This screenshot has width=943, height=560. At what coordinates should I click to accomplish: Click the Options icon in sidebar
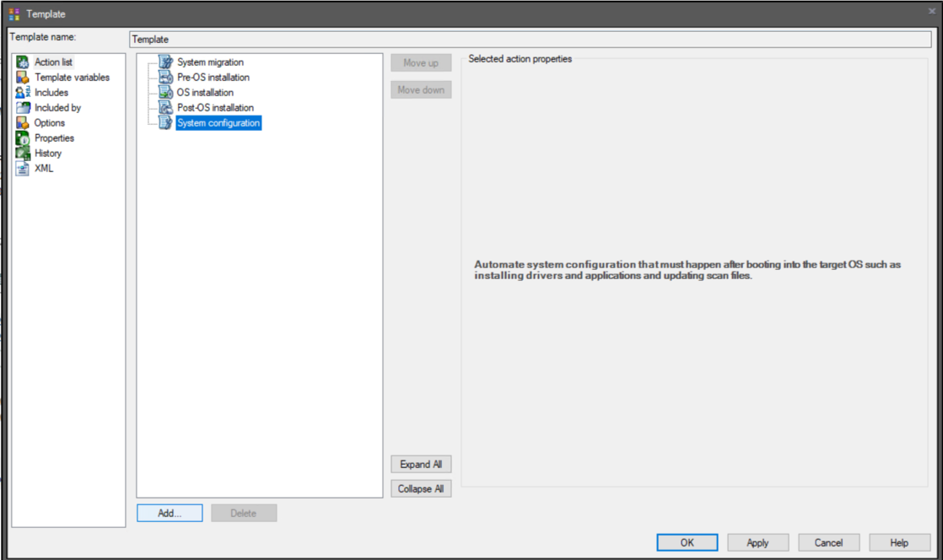[x=24, y=122]
